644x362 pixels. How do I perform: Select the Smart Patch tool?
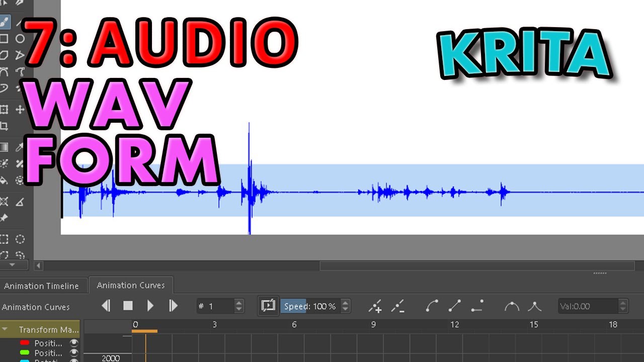point(20,163)
